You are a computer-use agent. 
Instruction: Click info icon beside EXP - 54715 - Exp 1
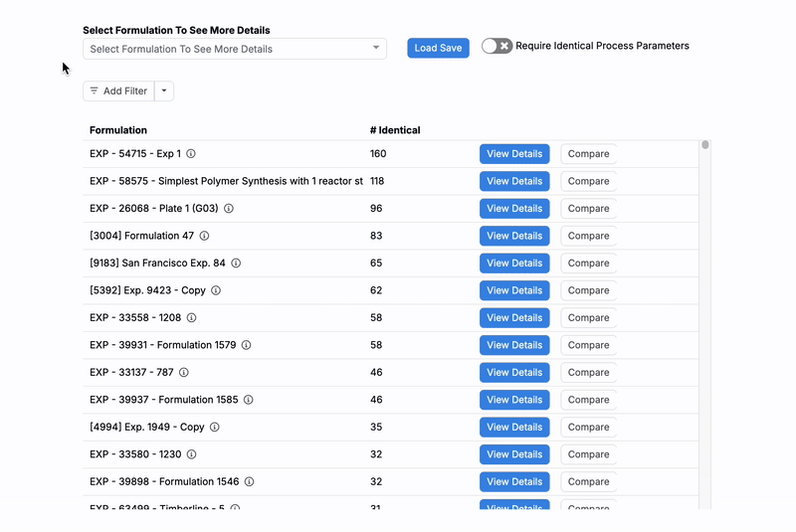tap(191, 154)
